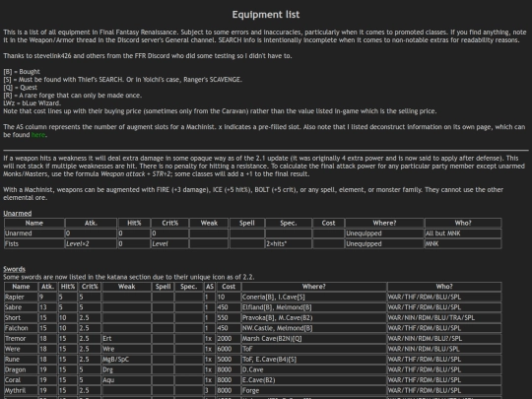
Task: Click the "550" cost for Short sword
Action: coord(229,318)
